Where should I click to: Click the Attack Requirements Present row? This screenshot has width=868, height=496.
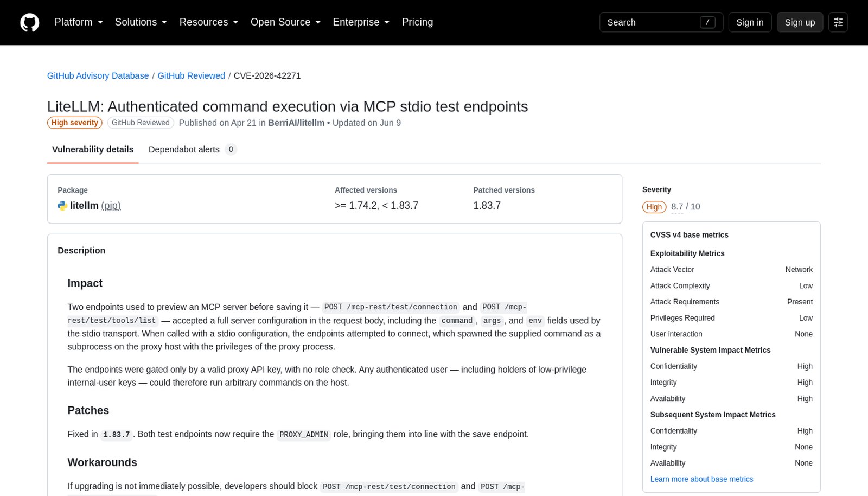point(731,302)
